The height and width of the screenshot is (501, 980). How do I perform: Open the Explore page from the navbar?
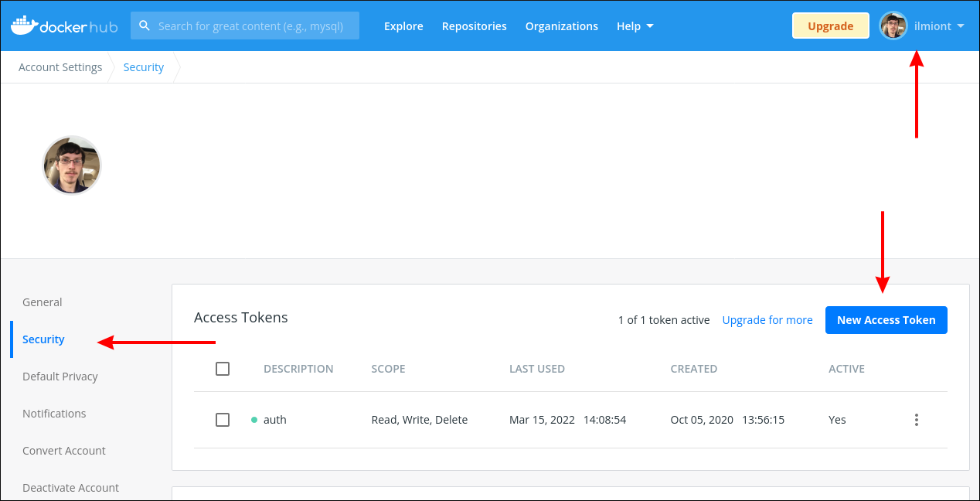click(403, 26)
